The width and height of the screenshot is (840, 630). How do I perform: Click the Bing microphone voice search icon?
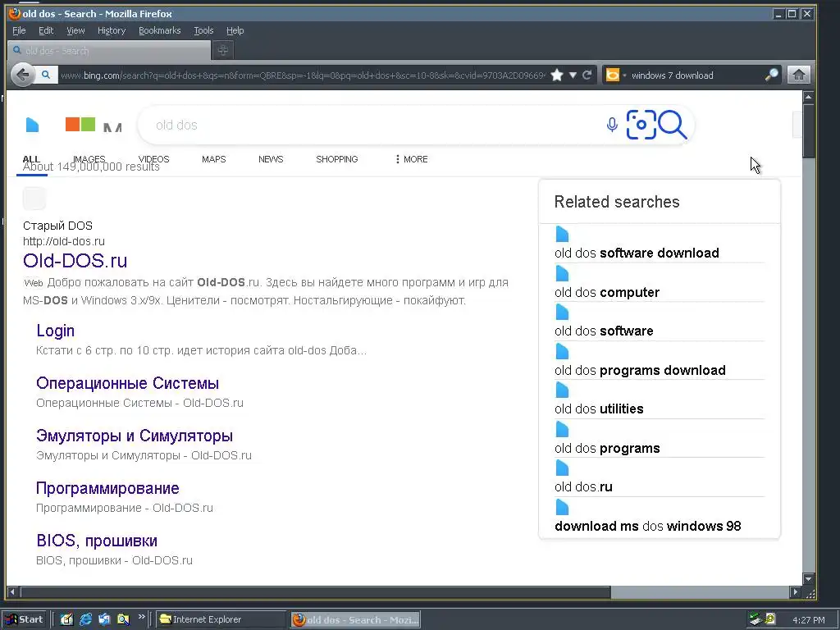(x=612, y=125)
